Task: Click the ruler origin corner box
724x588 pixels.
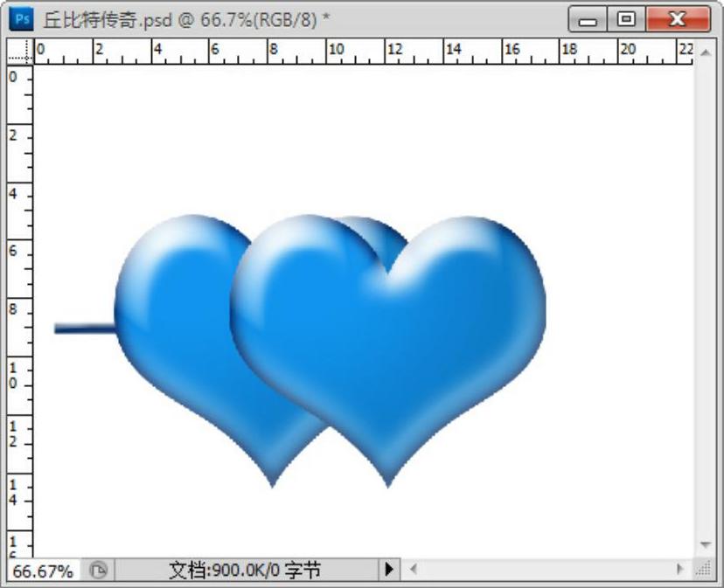Action: click(19, 53)
